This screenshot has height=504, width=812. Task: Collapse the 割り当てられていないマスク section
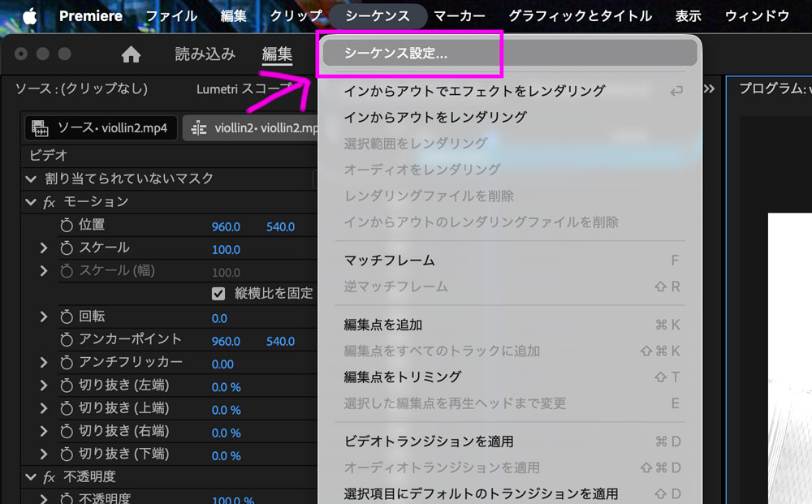[x=31, y=179]
